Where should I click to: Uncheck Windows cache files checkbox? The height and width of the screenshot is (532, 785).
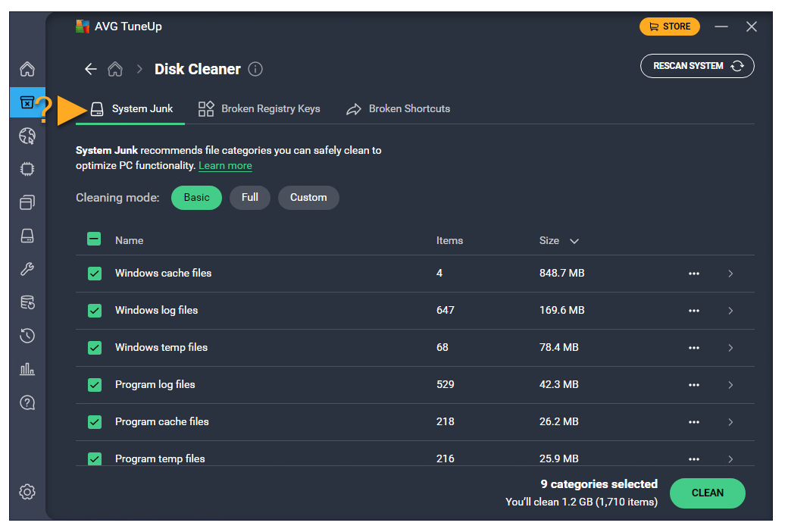[95, 274]
